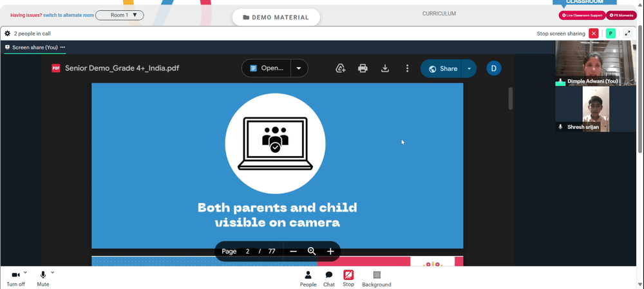This screenshot has width=644, height=289.
Task: Reset zoom with magnifier icon
Action: coord(312,252)
